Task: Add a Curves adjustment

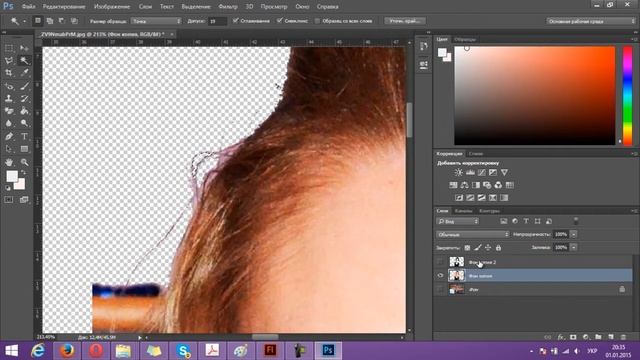Action: coord(482,173)
